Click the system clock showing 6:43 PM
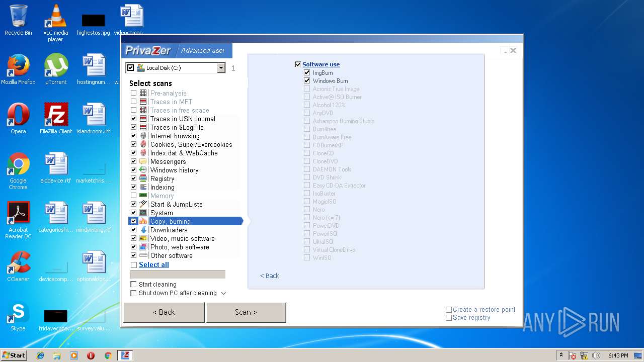This screenshot has width=644, height=362. (x=618, y=355)
